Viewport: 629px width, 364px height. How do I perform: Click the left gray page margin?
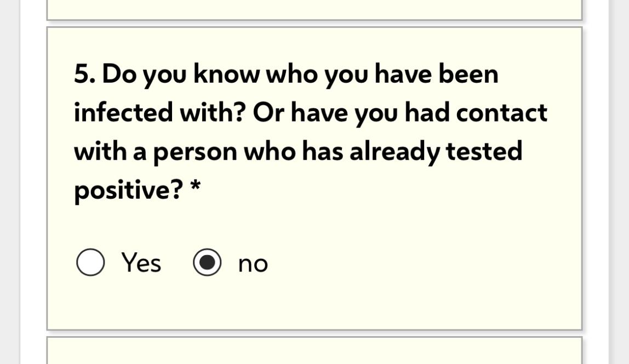tap(10, 182)
